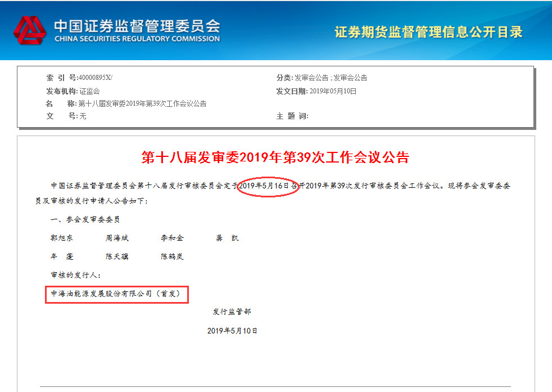Click the closing date 2019年5月10日
Screen dimensions: 552x392
(x=232, y=331)
